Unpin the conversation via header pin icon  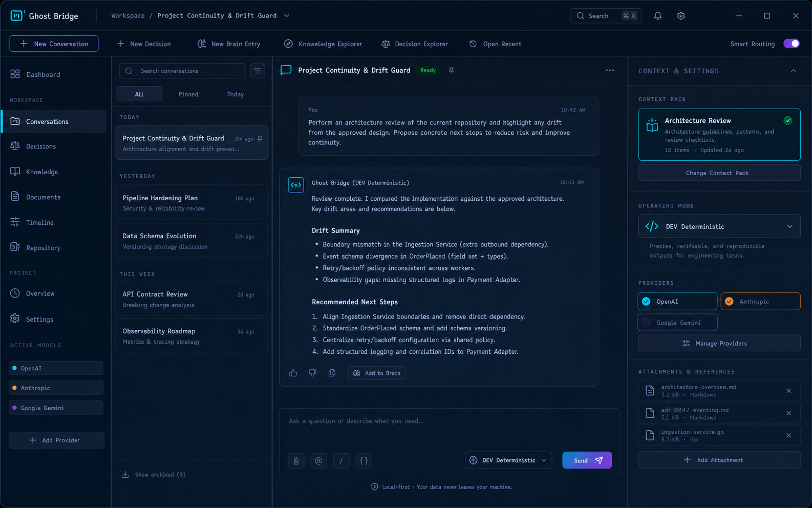[451, 70]
